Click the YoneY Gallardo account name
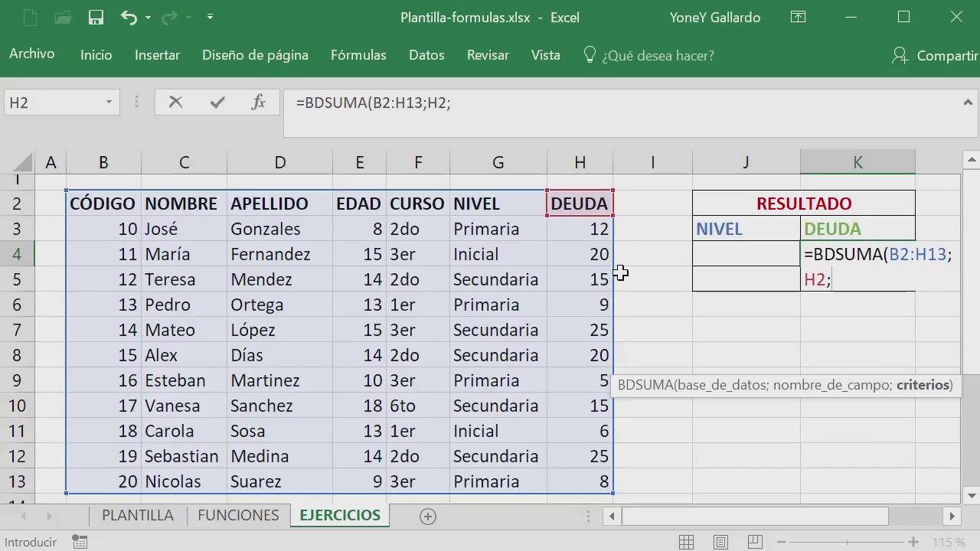This screenshot has height=551, width=980. point(715,17)
